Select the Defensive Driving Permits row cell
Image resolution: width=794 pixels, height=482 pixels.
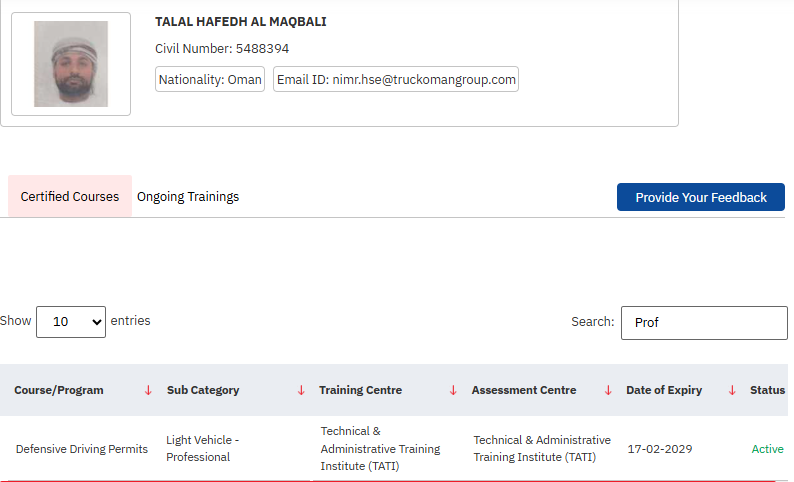point(82,449)
